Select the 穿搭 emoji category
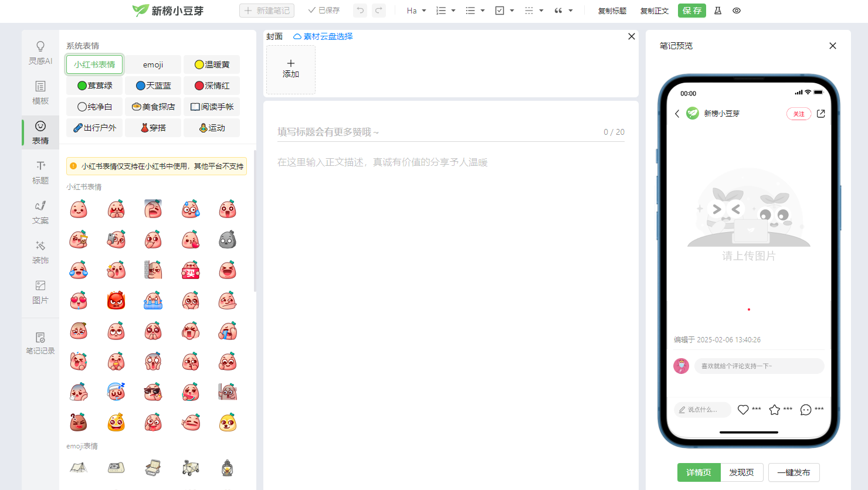 pos(153,128)
